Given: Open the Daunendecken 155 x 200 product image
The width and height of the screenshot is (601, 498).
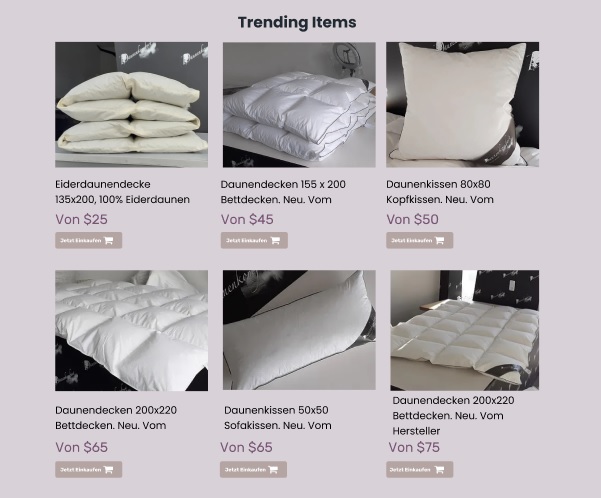Looking at the screenshot, I should [299, 105].
